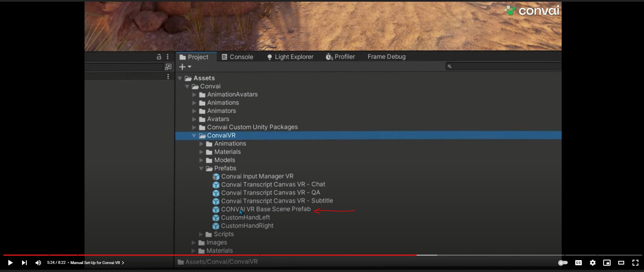Viewport: 644px width, 272px height.
Task: Select the highlighted ConvaiVR folder
Action: (368, 135)
